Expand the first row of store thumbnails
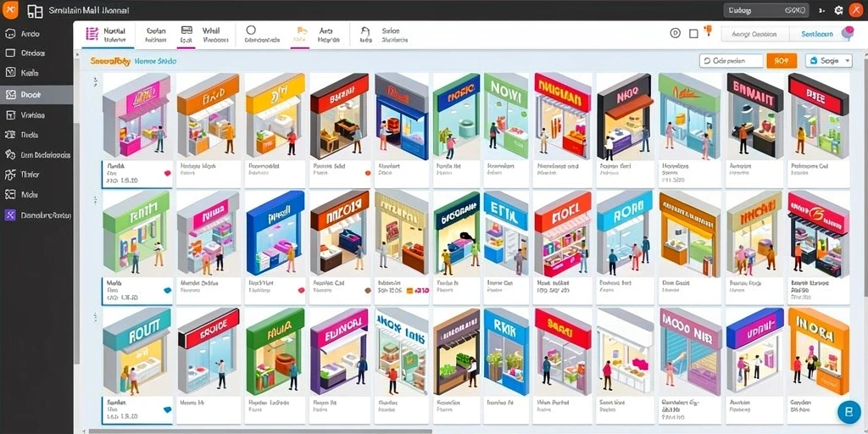Viewport: 868px width, 434px height. click(x=95, y=82)
